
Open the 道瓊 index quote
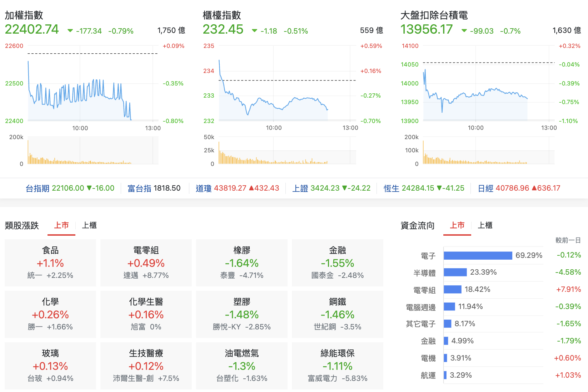(237, 188)
